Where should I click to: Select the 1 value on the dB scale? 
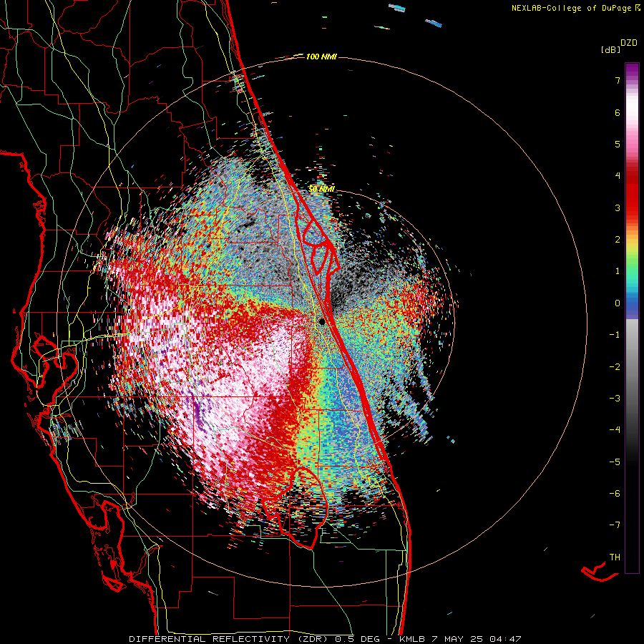pos(618,271)
